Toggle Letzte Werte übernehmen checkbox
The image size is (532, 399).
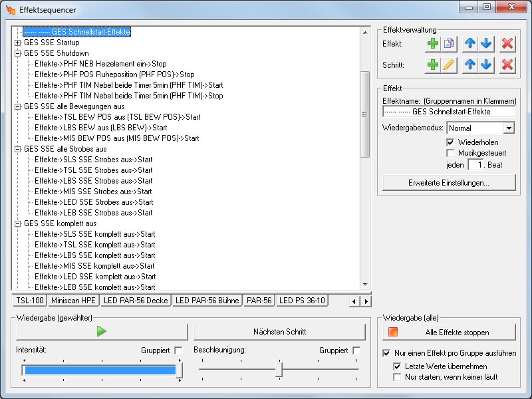coord(398,366)
